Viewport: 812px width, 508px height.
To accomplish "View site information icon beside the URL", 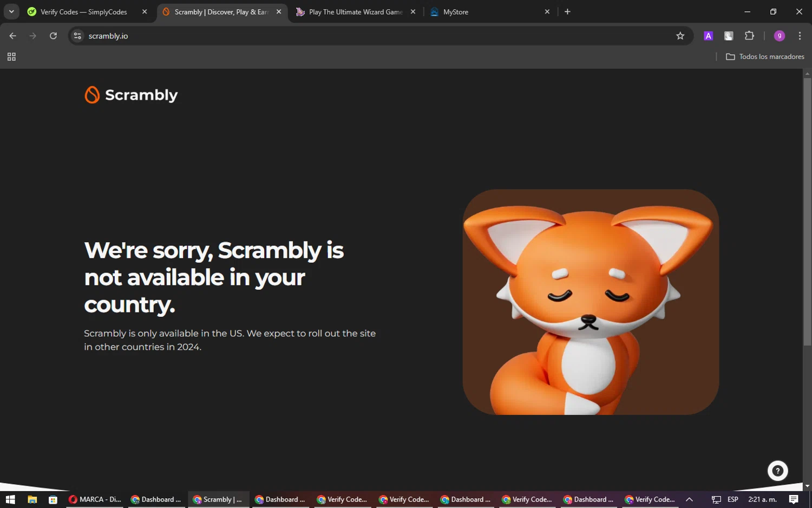I will click(x=77, y=36).
